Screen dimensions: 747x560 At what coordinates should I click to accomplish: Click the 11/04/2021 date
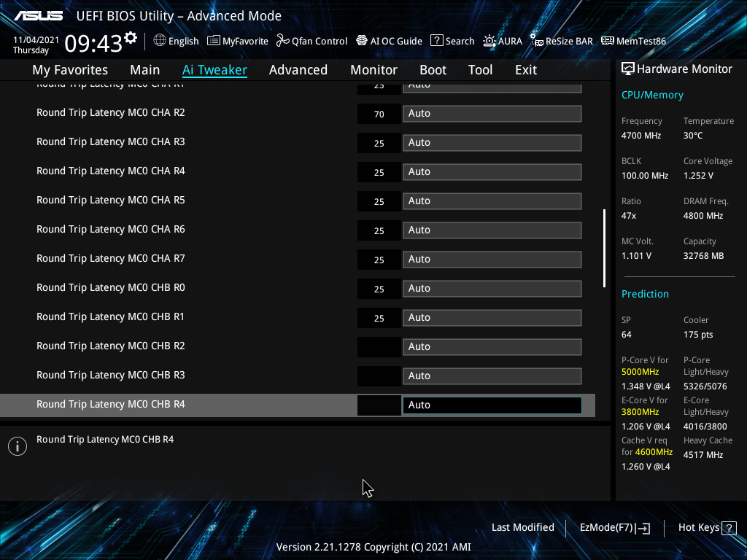coord(36,40)
